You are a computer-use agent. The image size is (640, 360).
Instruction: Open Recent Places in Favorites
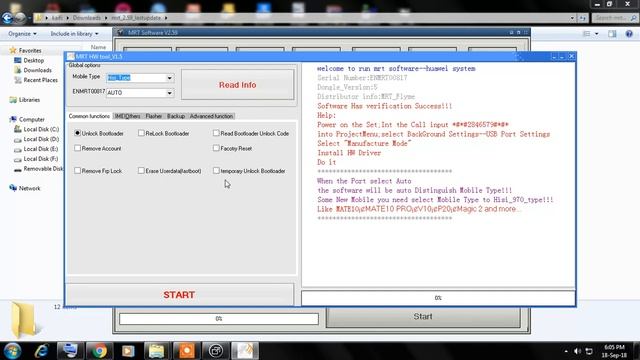click(40, 80)
